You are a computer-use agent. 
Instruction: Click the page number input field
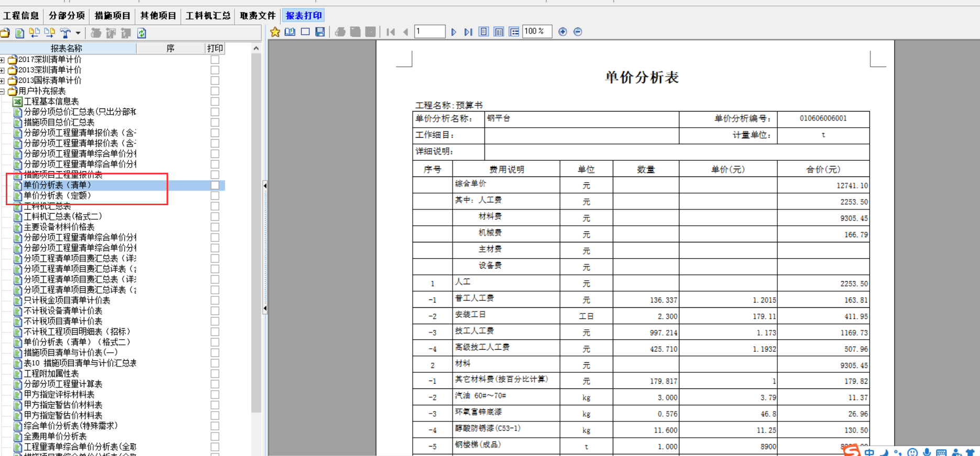click(x=430, y=31)
